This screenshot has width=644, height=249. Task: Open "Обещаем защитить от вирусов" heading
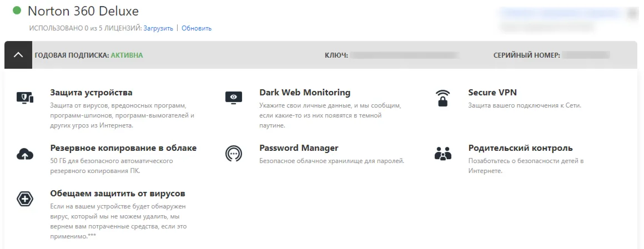pos(117,194)
